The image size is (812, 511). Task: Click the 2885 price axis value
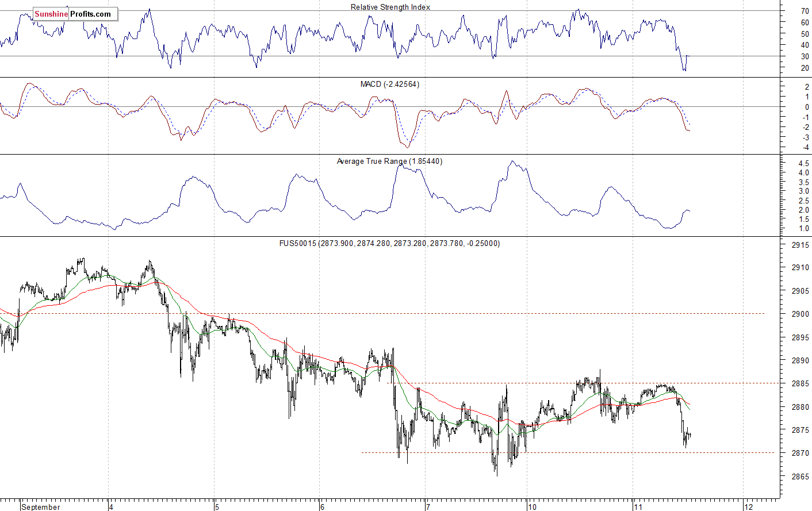(x=800, y=383)
